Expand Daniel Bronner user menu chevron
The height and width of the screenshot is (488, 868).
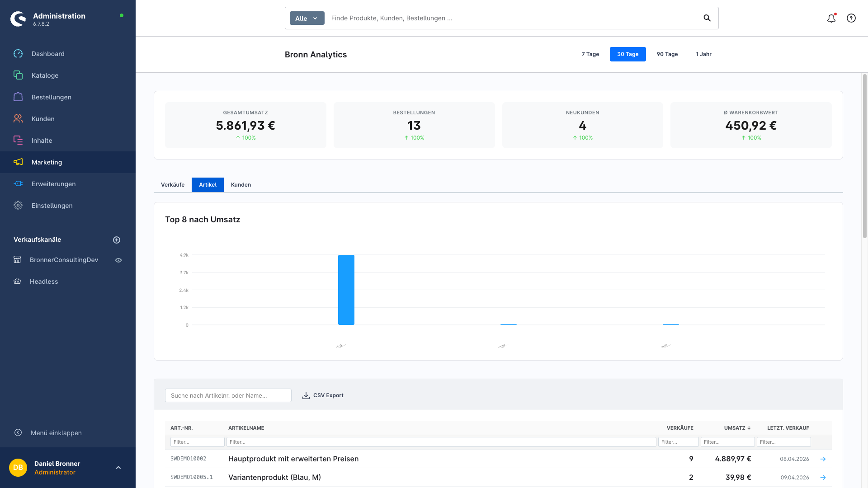pyautogui.click(x=118, y=468)
